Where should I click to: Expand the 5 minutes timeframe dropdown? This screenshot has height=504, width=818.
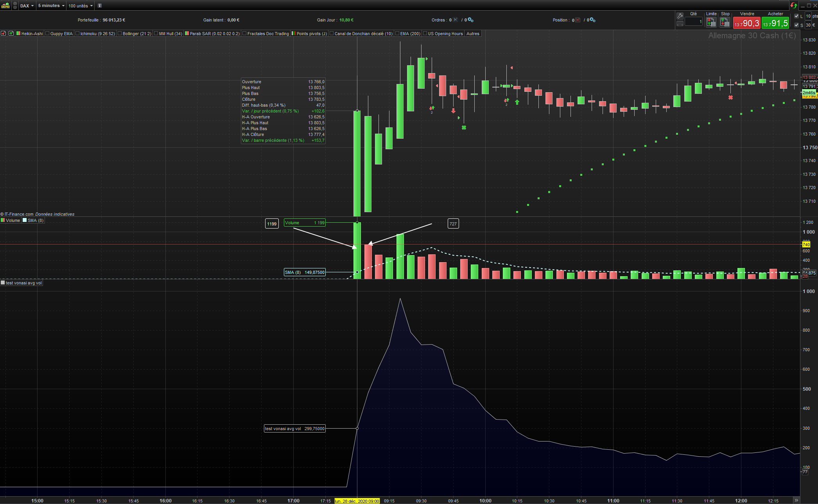pos(51,5)
